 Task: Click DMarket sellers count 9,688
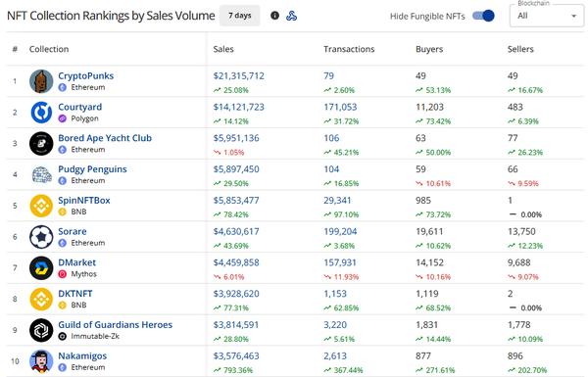[x=518, y=262]
